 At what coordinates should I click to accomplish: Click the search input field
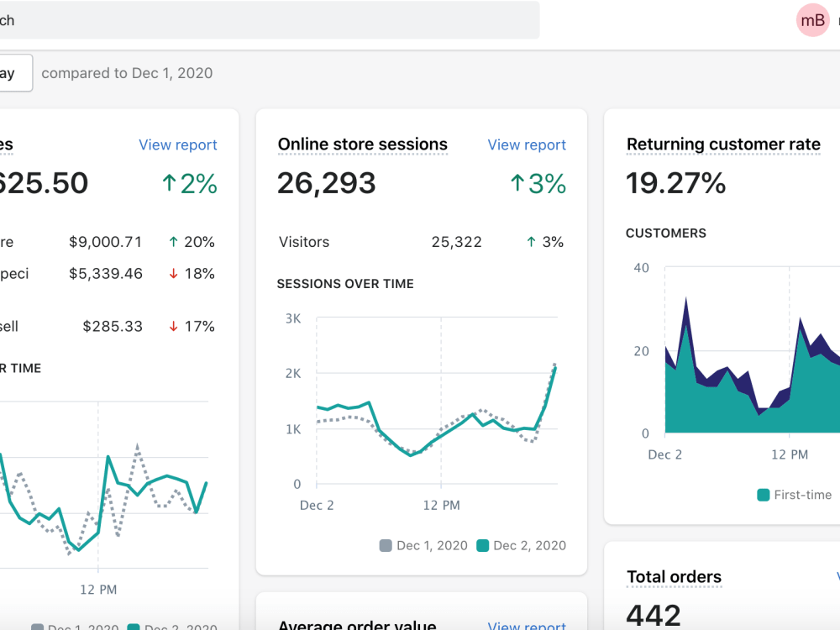click(x=270, y=20)
